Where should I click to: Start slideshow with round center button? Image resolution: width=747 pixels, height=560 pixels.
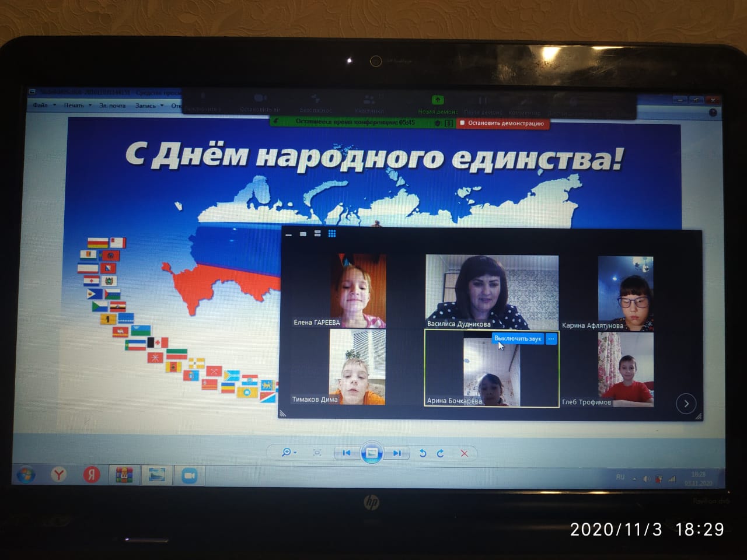(372, 453)
